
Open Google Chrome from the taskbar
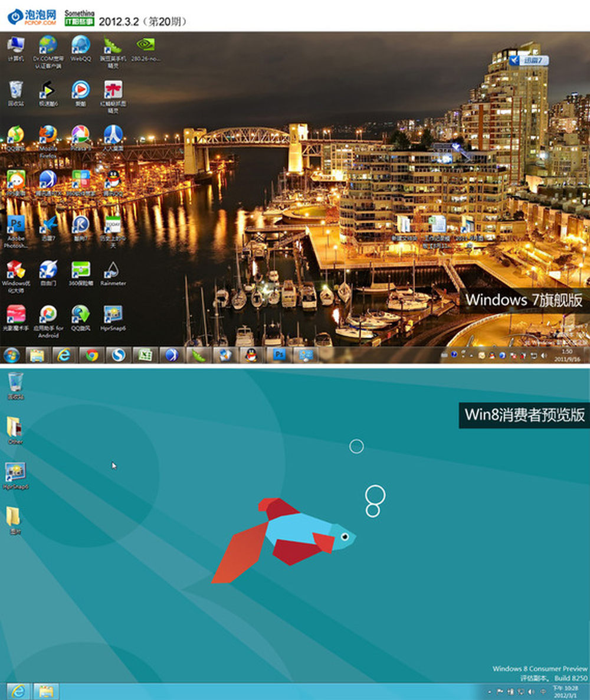point(92,355)
